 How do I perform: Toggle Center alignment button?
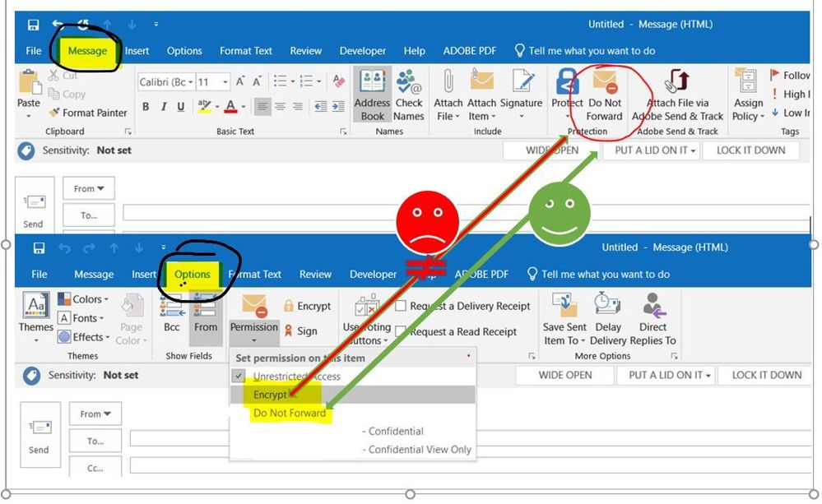click(281, 107)
